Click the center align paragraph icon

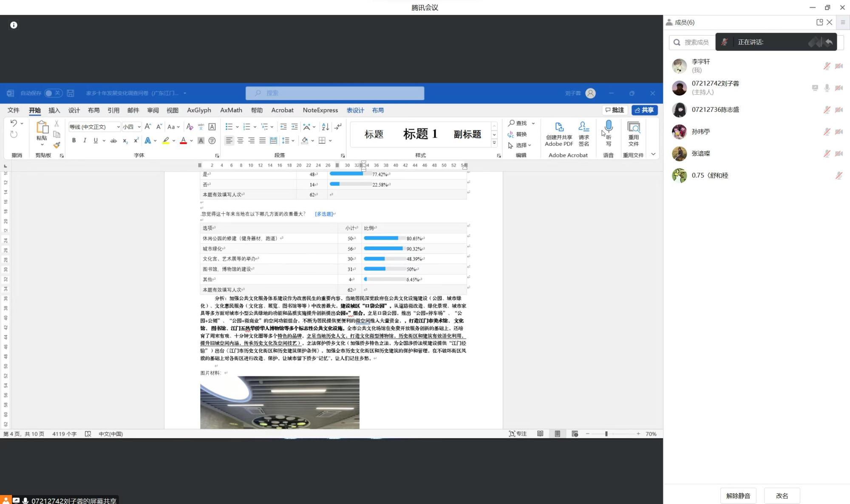[240, 140]
